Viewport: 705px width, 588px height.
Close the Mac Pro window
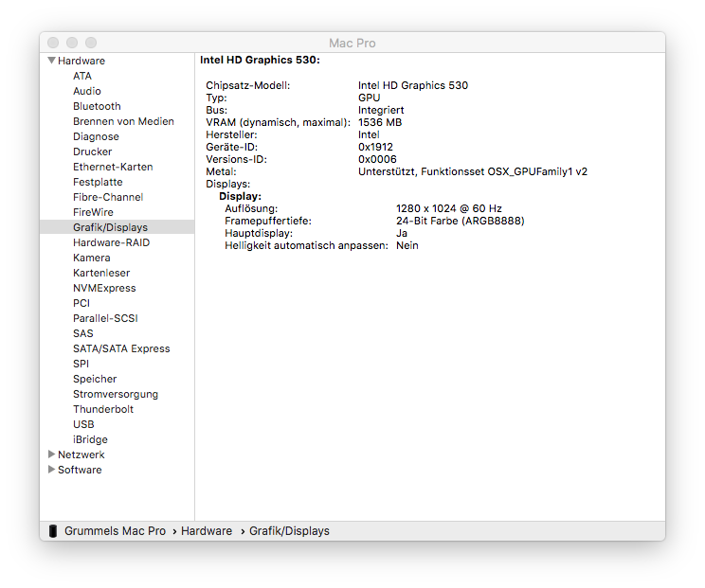pos(53,43)
